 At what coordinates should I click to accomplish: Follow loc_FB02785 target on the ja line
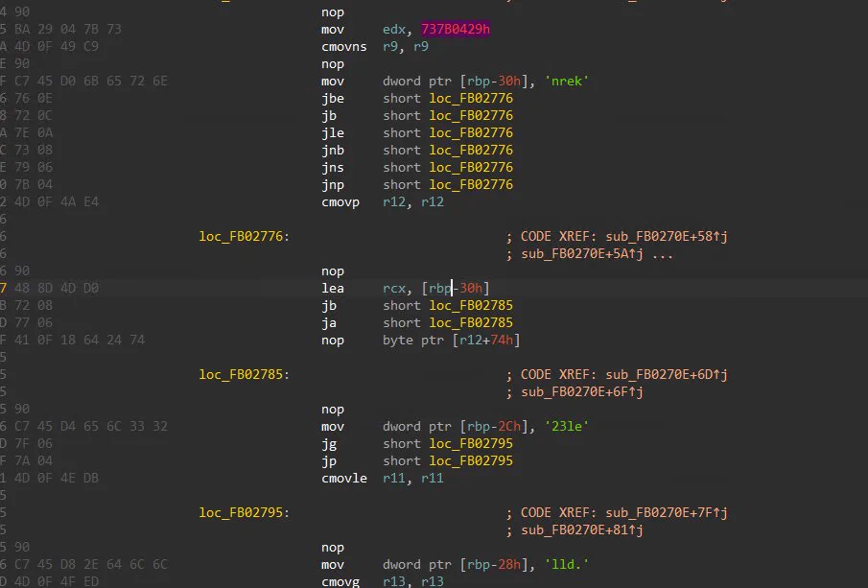tap(471, 323)
